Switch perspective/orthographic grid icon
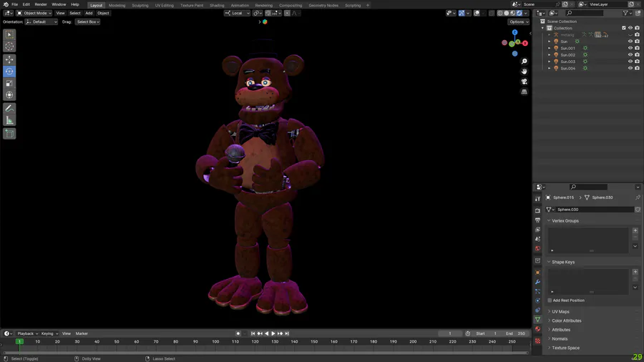Image resolution: width=644 pixels, height=362 pixels. click(x=524, y=92)
